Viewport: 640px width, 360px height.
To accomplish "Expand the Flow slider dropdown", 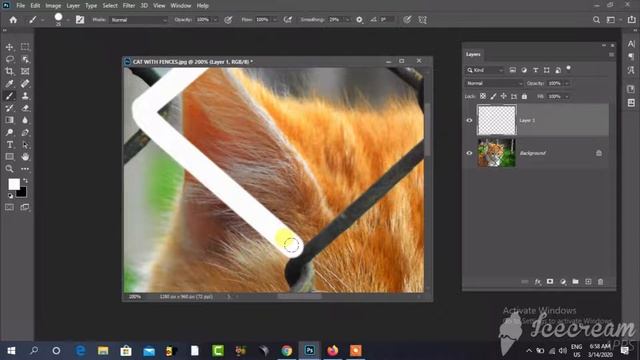I will 274,20.
